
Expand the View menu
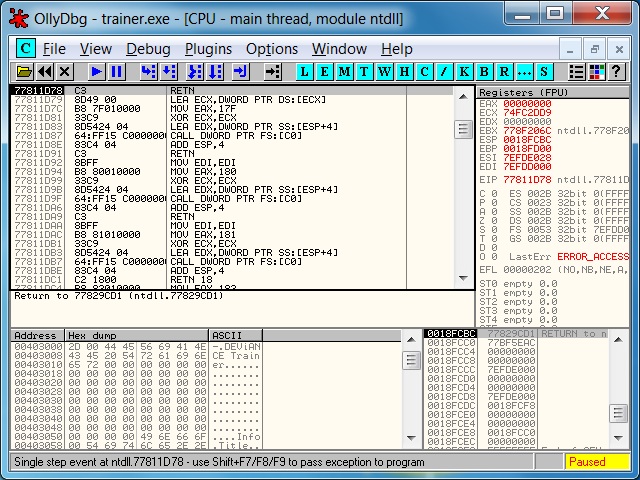pos(96,49)
